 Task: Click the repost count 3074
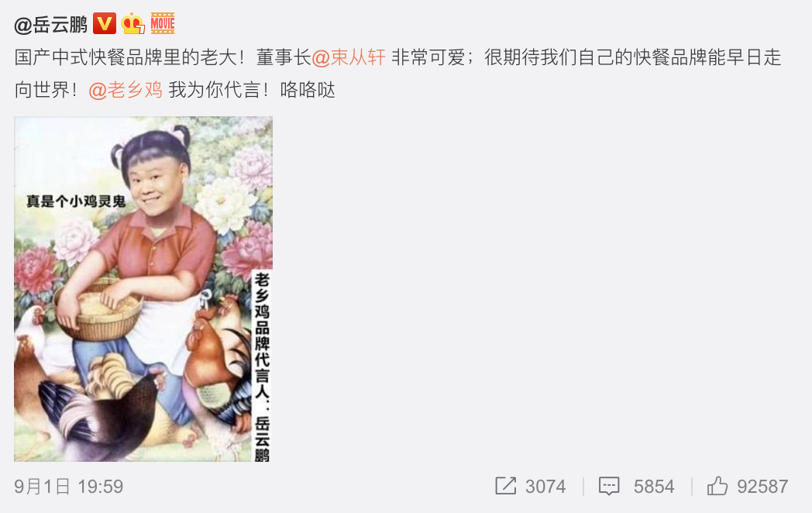(545, 487)
